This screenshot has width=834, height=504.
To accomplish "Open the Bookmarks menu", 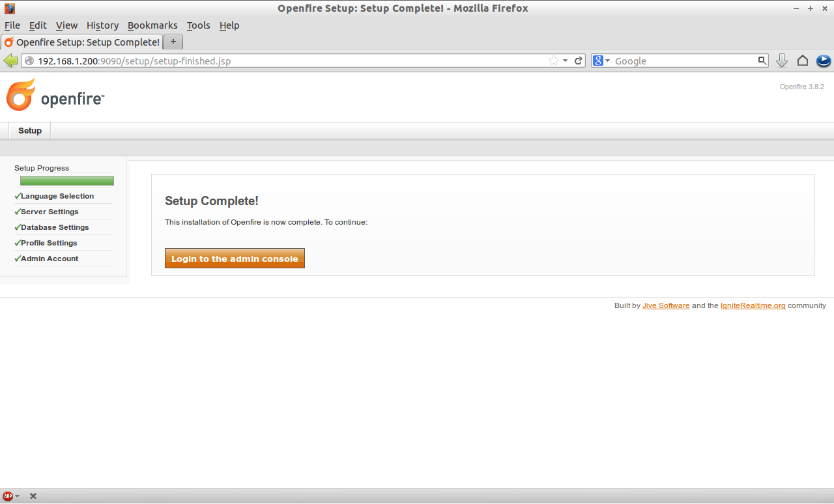I will click(152, 25).
